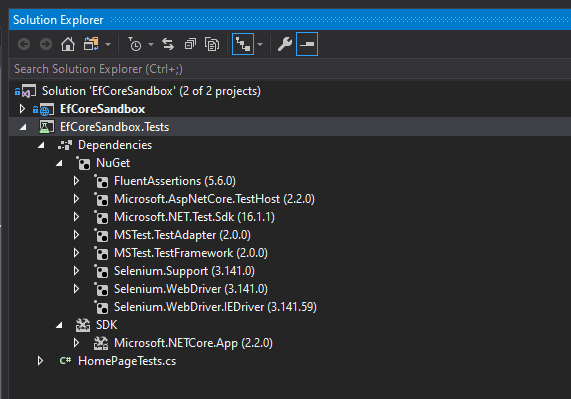Click the Collapse All icon

click(x=190, y=44)
